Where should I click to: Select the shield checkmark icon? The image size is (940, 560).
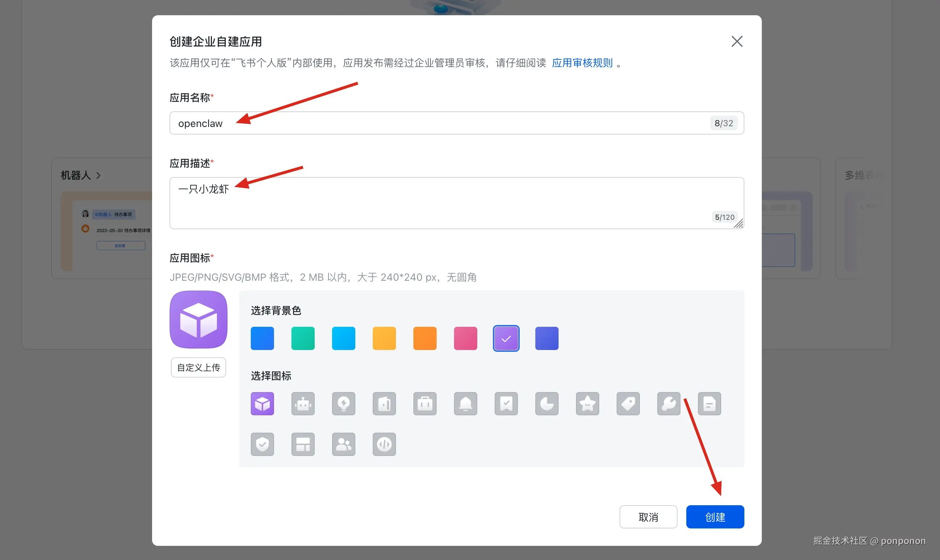pos(262,444)
